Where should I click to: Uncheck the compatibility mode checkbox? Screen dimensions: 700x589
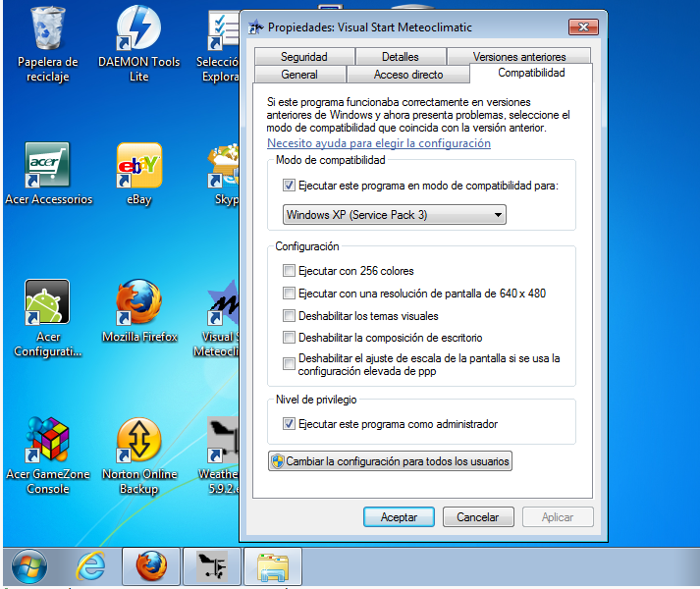[x=289, y=185]
